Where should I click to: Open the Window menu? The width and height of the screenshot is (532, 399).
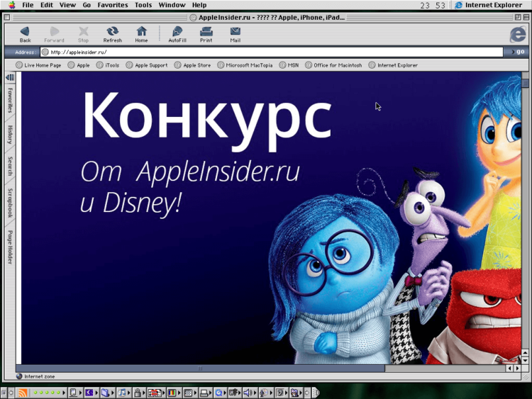point(172,5)
